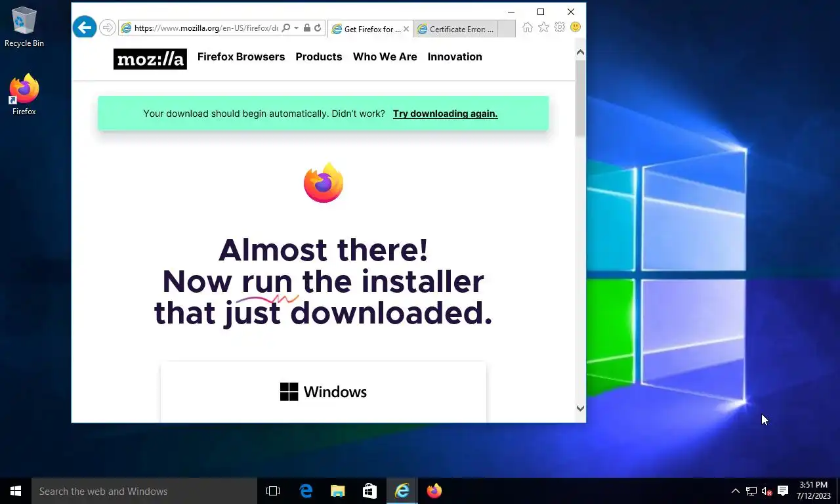Click the vertical scrollbar thumb

tap(580, 98)
